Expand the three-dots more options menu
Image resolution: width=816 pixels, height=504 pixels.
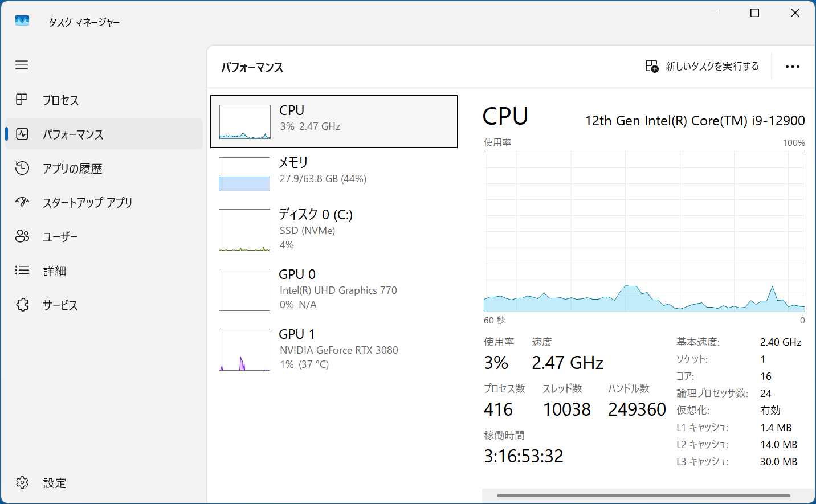792,67
